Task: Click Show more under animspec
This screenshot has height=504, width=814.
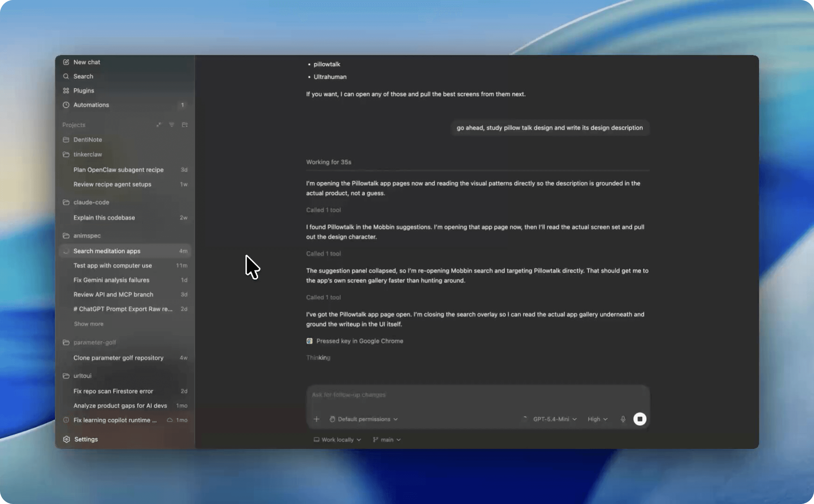Action: [88, 324]
